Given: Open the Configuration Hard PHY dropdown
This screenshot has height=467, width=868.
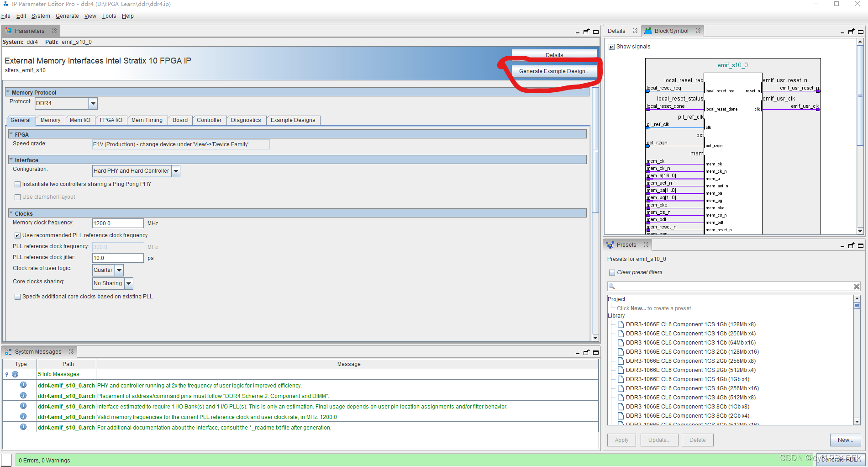Looking at the screenshot, I should [x=176, y=171].
